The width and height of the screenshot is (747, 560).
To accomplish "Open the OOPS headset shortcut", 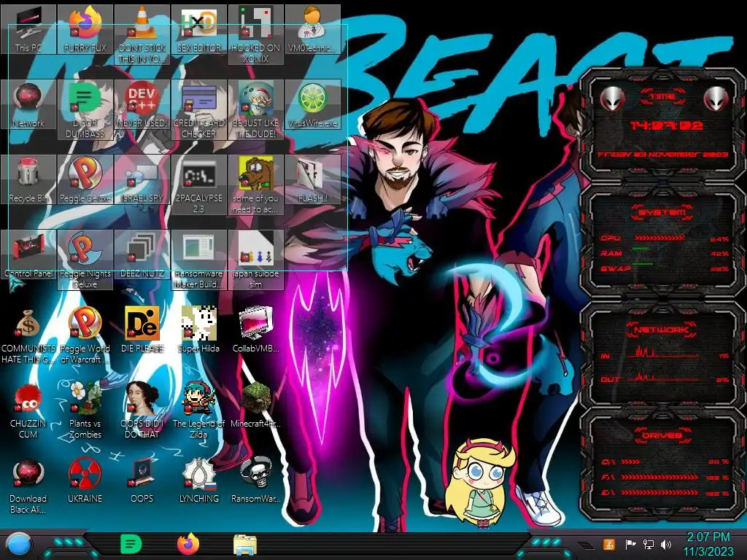I will [142, 481].
